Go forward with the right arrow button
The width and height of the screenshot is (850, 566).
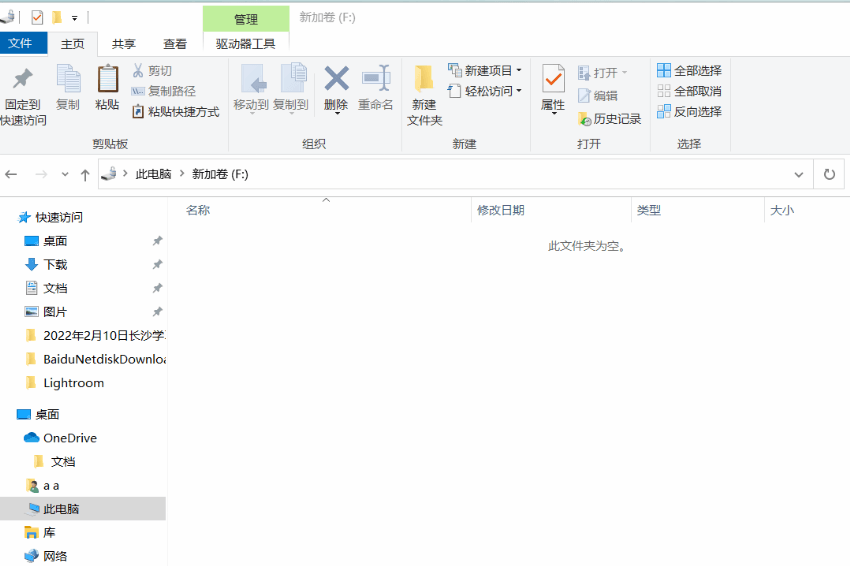[41, 175]
